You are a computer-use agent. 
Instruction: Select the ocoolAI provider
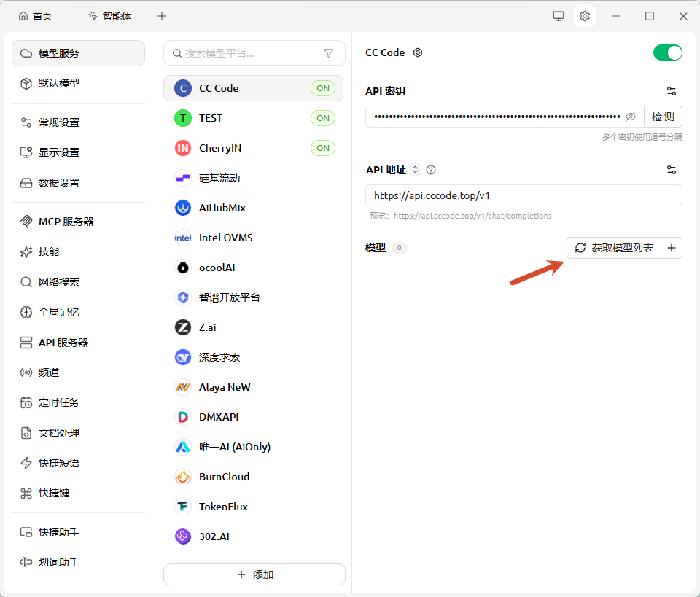click(x=254, y=268)
